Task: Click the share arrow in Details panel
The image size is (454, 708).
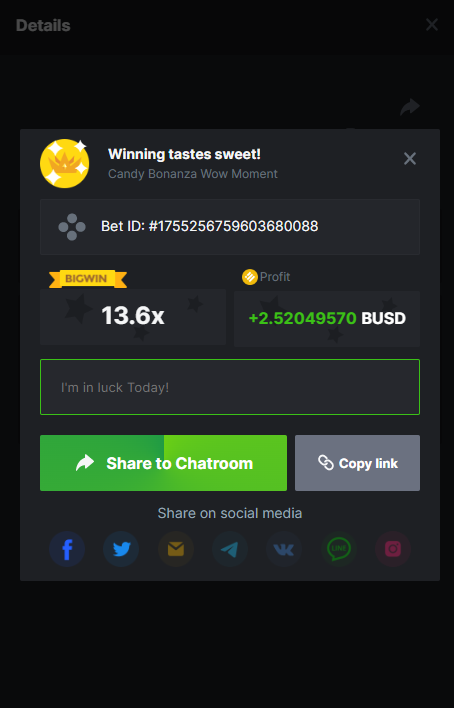Action: tap(410, 107)
